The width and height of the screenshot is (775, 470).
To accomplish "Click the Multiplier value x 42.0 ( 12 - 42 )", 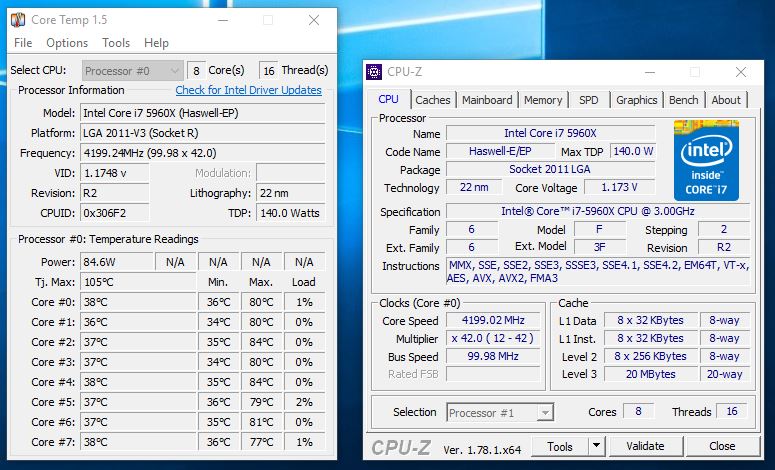I will tap(493, 339).
